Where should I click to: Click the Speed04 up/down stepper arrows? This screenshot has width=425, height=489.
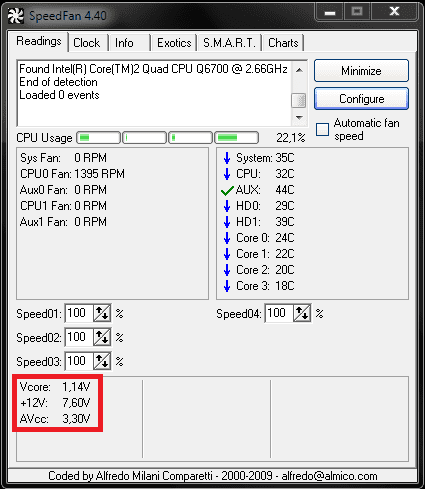(302, 313)
